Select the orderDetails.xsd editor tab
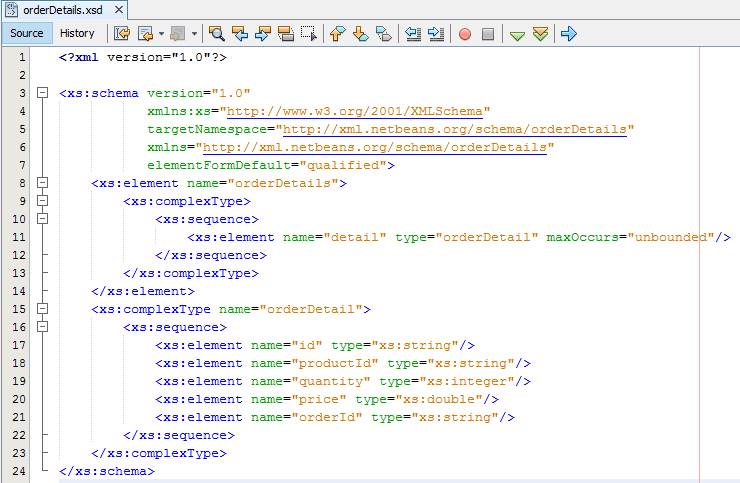This screenshot has height=483, width=740. click(63, 10)
